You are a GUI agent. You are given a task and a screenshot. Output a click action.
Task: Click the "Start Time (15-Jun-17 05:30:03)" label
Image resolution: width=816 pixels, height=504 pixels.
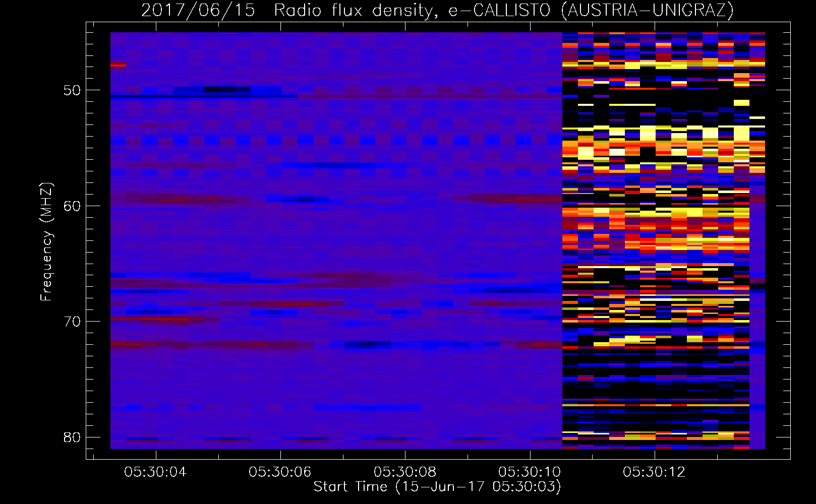[437, 487]
